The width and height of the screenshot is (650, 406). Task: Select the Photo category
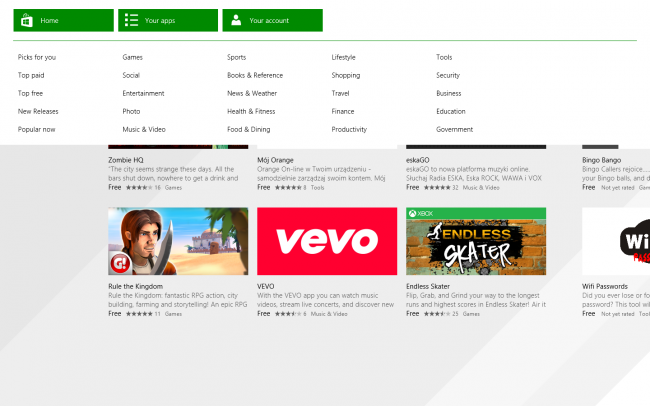tap(131, 111)
